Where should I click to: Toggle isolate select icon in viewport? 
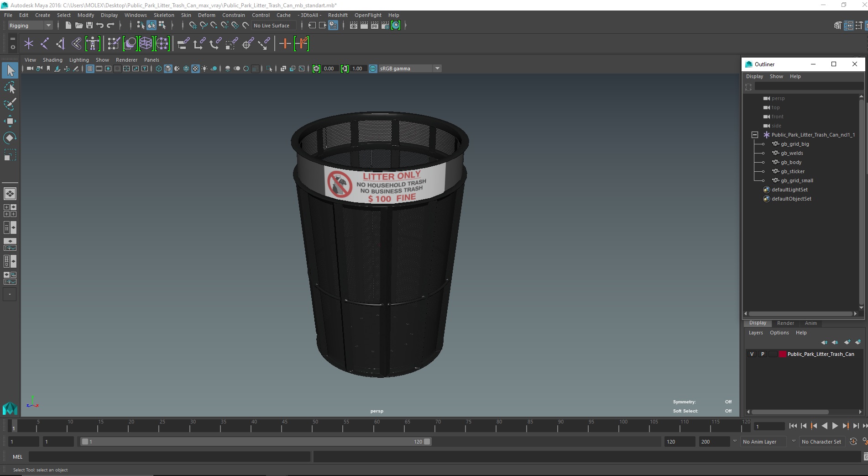point(269,69)
